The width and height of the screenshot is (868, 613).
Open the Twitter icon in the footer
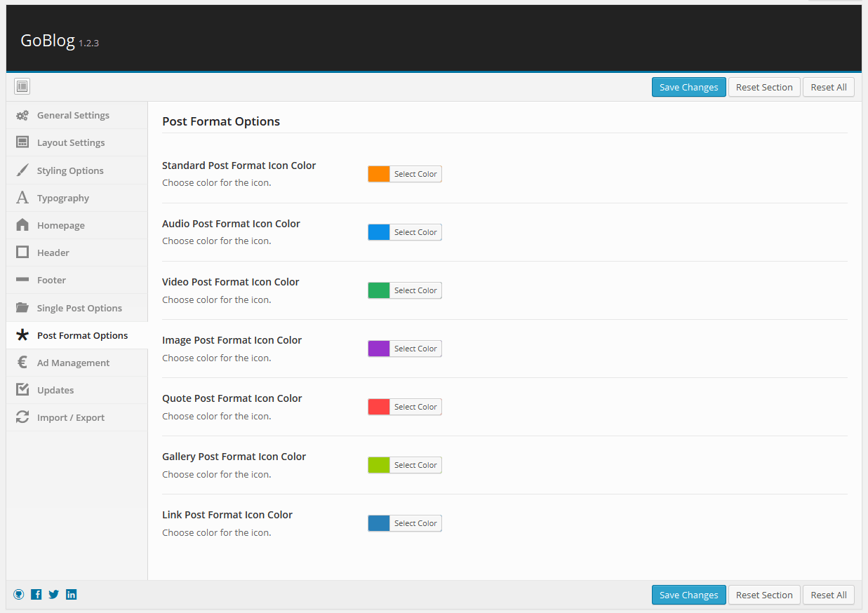[54, 594]
